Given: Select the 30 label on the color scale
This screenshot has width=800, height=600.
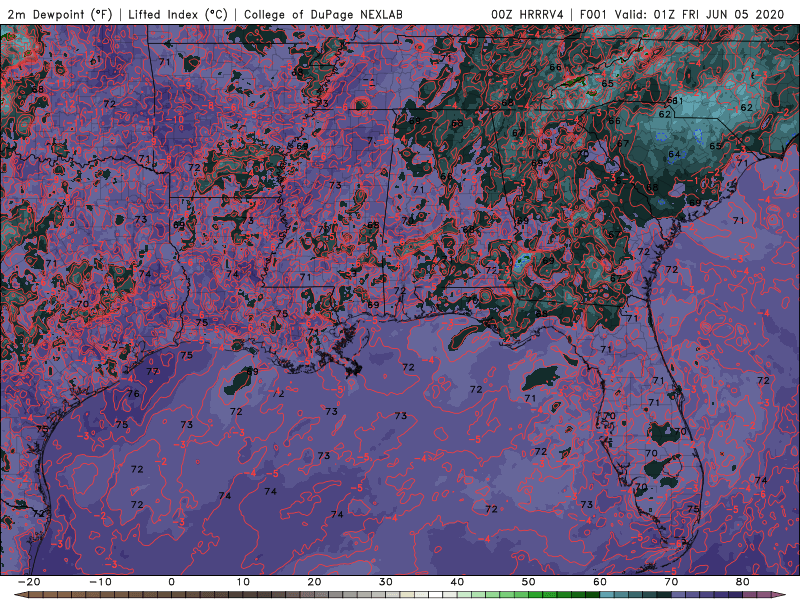Looking at the screenshot, I should click(386, 582).
